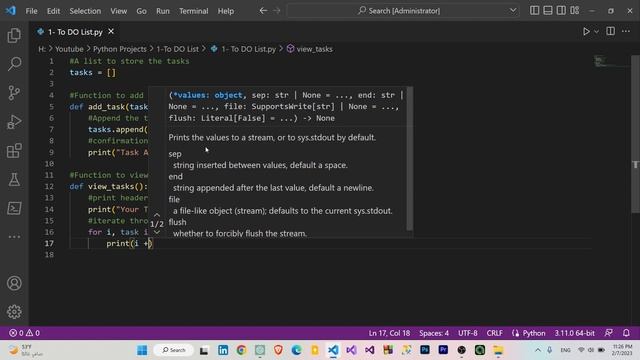Open the Terminal menu
This screenshot has width=640, height=360.
(193, 11)
